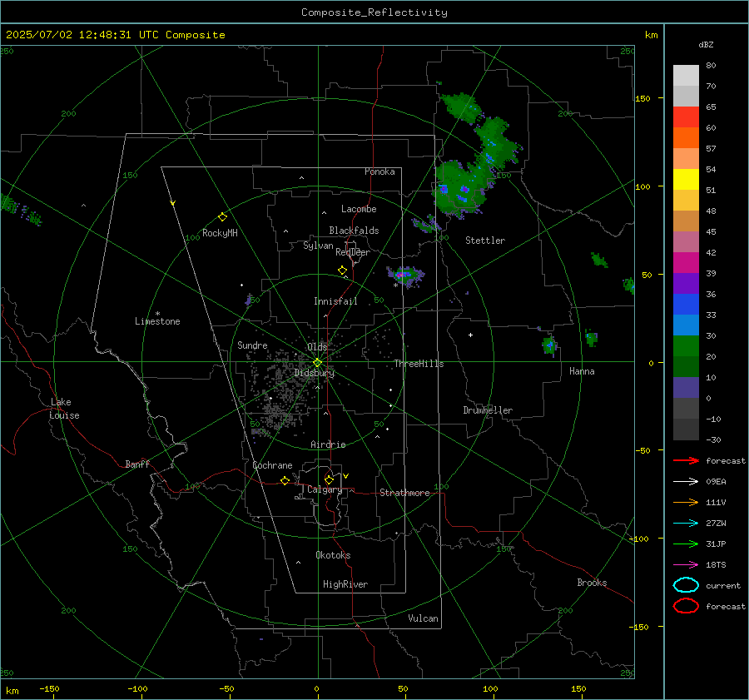Click the RockyMH label

click(x=220, y=233)
